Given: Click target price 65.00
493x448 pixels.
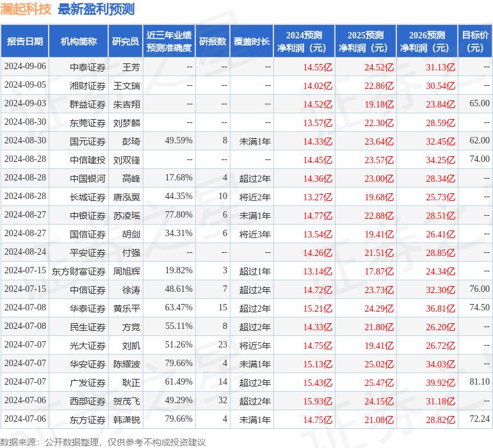Looking at the screenshot, I should tap(480, 104).
